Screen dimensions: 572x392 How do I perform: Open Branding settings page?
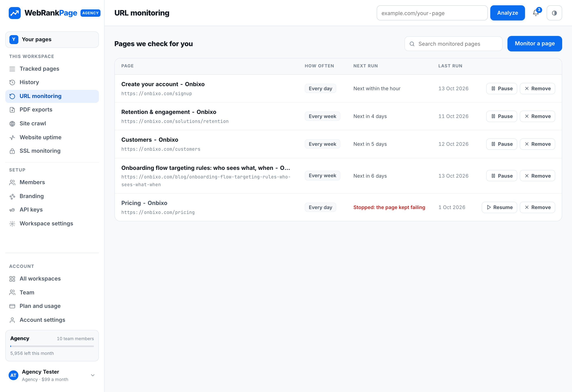52,196
